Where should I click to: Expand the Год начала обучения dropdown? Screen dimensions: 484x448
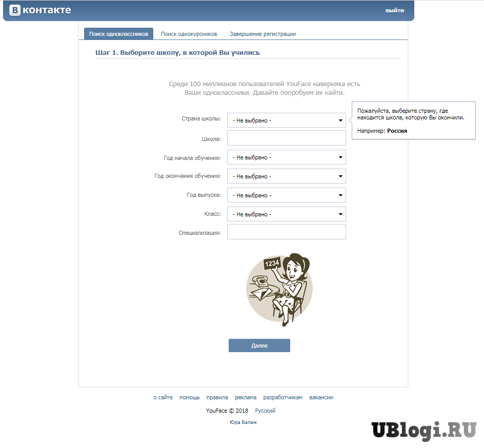click(287, 157)
